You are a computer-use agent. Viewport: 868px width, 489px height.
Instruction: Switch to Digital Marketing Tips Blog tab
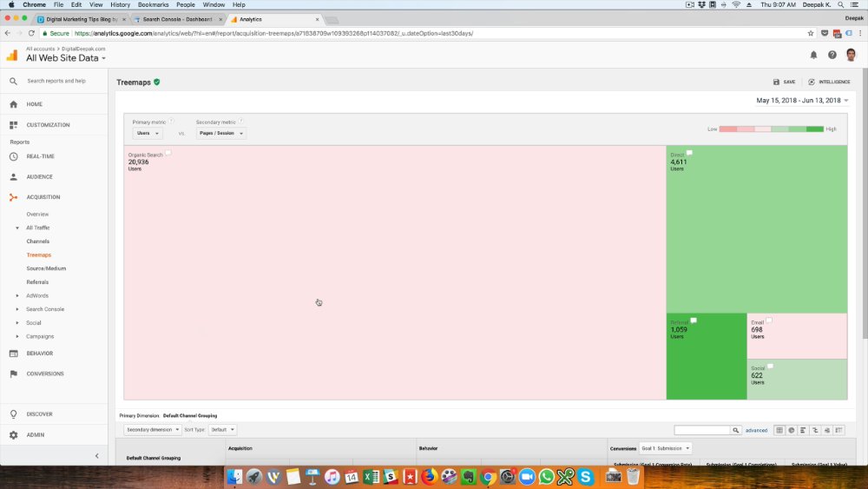click(x=82, y=19)
